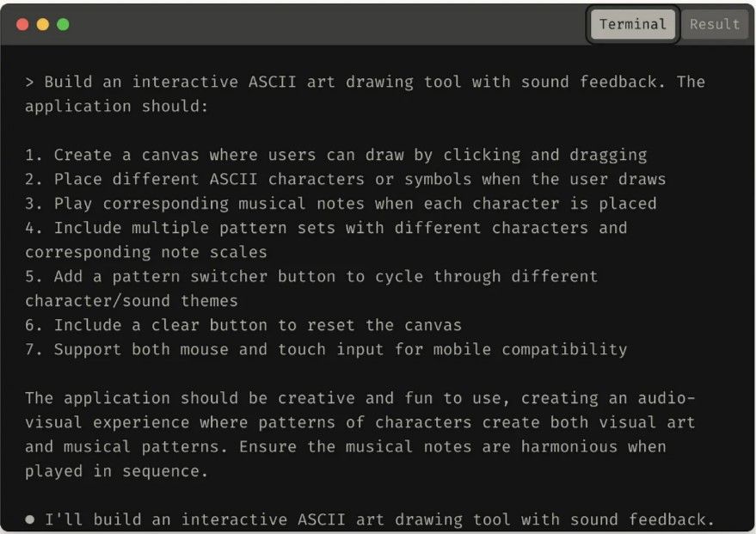
Task: Click the line "7. Support both mouse and touch"
Action: pos(327,349)
